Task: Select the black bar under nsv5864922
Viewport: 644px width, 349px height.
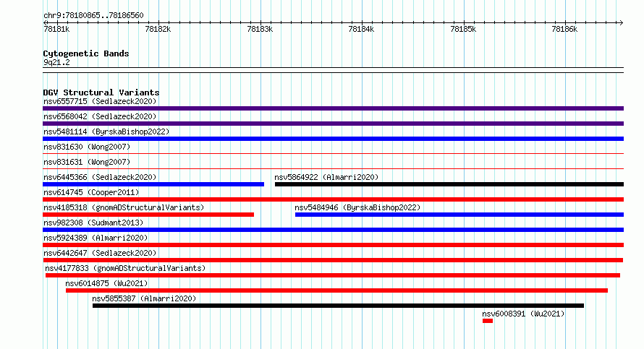Action: (x=449, y=184)
